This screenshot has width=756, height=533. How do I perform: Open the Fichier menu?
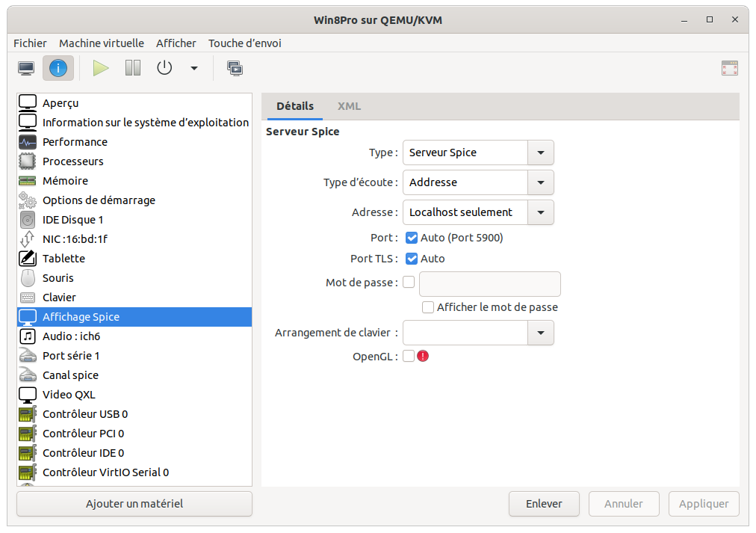(x=30, y=43)
